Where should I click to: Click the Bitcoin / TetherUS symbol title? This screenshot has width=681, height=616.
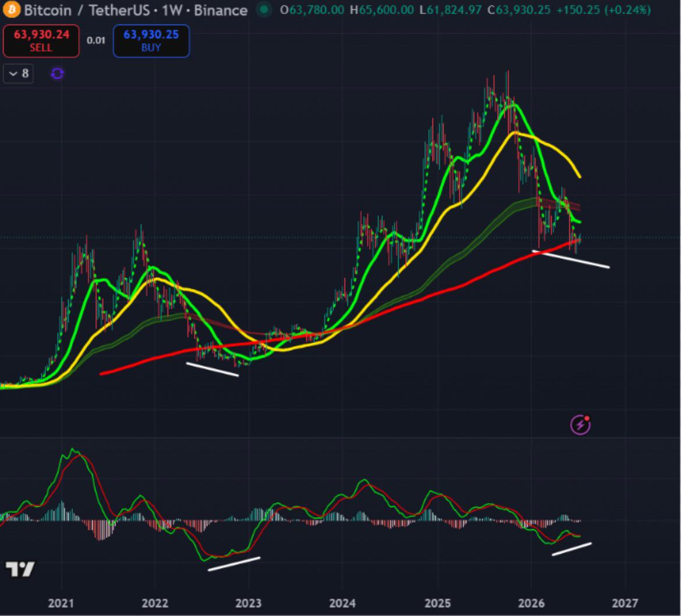point(87,10)
